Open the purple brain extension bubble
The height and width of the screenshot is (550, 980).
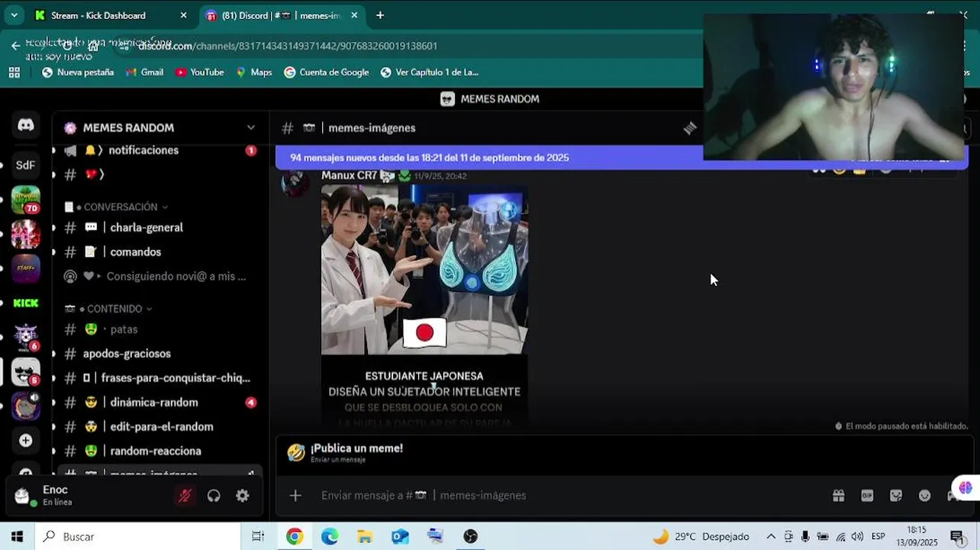click(965, 487)
